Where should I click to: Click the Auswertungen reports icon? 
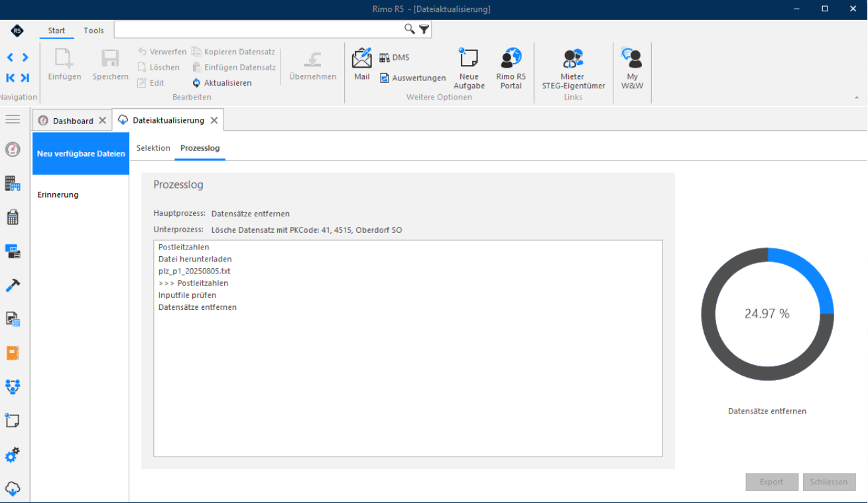pyautogui.click(x=412, y=78)
